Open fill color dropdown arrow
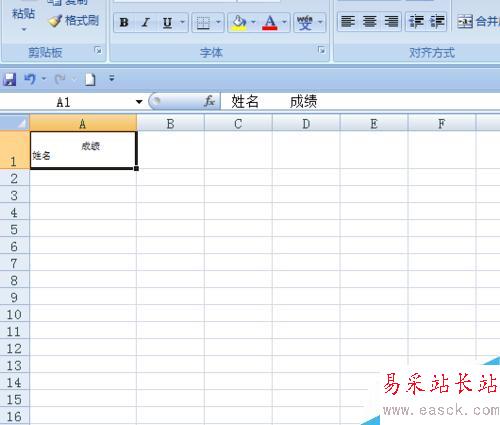The image size is (500, 425). (x=253, y=23)
